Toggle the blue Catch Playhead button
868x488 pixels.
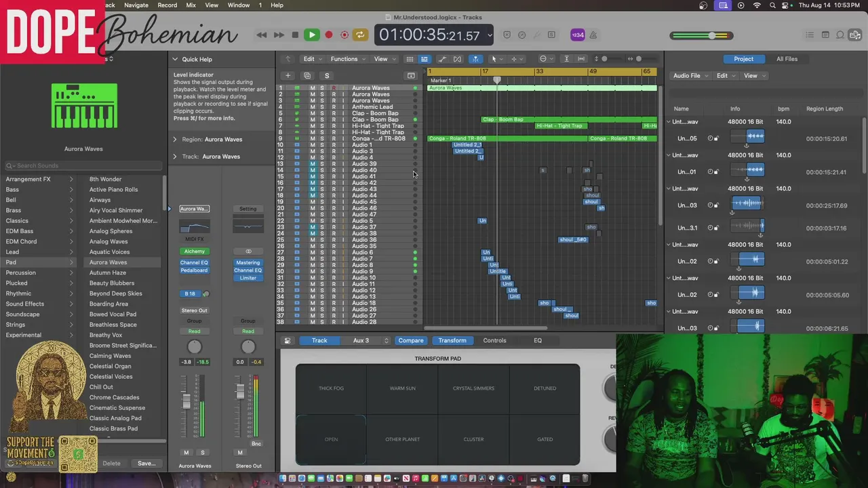click(475, 59)
